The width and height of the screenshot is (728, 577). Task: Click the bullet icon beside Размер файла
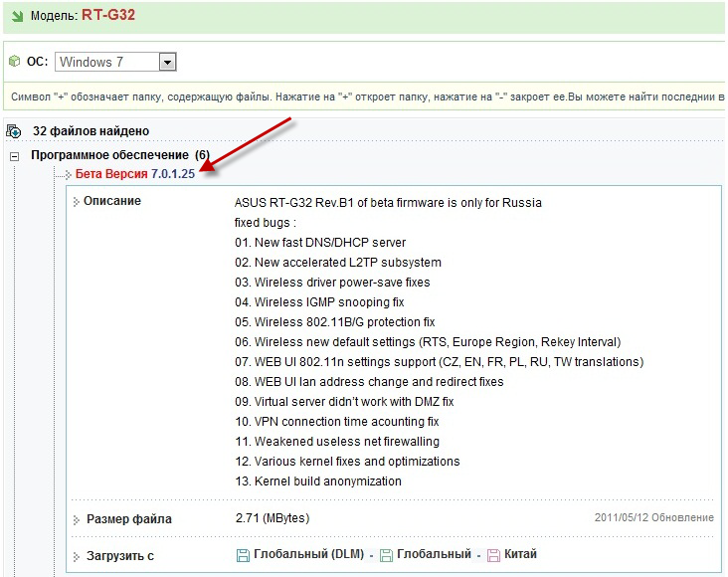tap(77, 519)
